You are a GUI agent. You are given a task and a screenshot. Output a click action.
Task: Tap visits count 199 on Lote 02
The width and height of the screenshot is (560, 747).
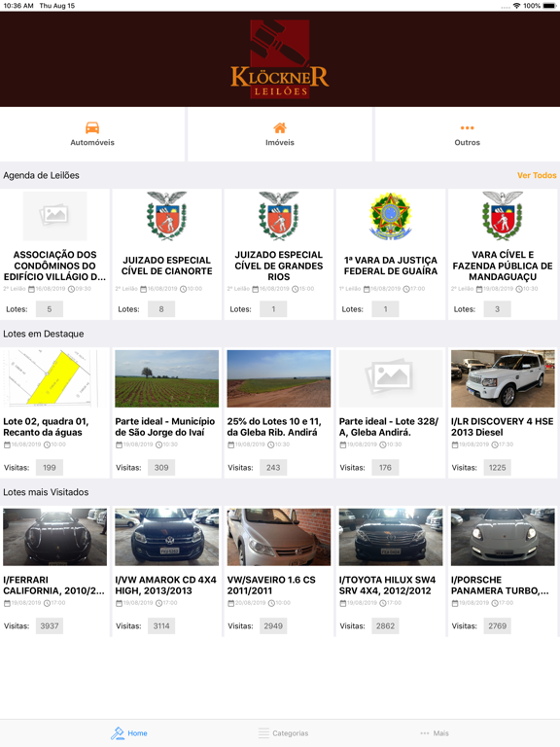coord(49,467)
